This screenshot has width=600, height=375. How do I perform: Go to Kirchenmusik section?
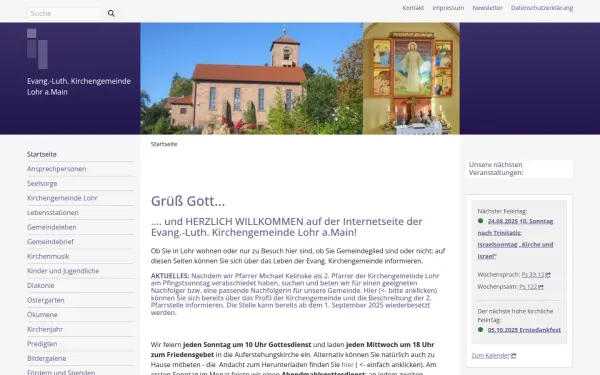tap(48, 256)
